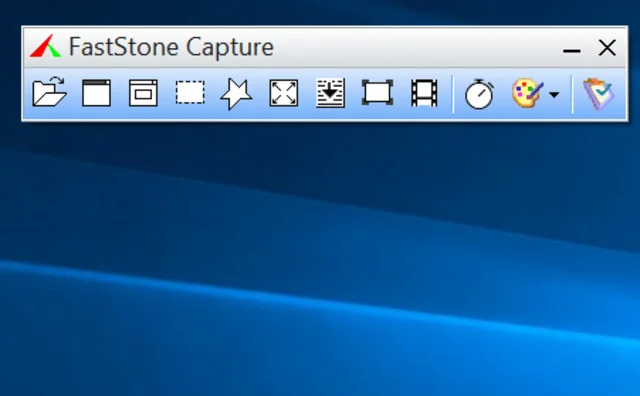This screenshot has width=640, height=396.
Task: Open FastStone Capture settings
Action: coord(598,94)
